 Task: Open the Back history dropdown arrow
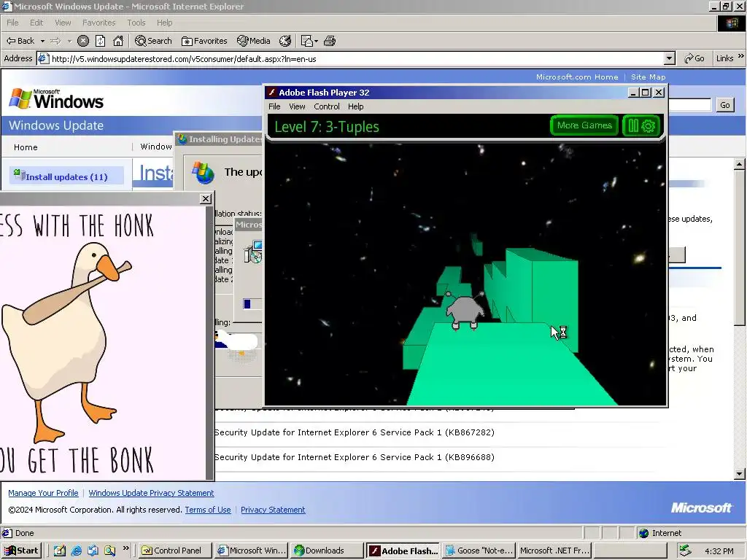[42, 41]
